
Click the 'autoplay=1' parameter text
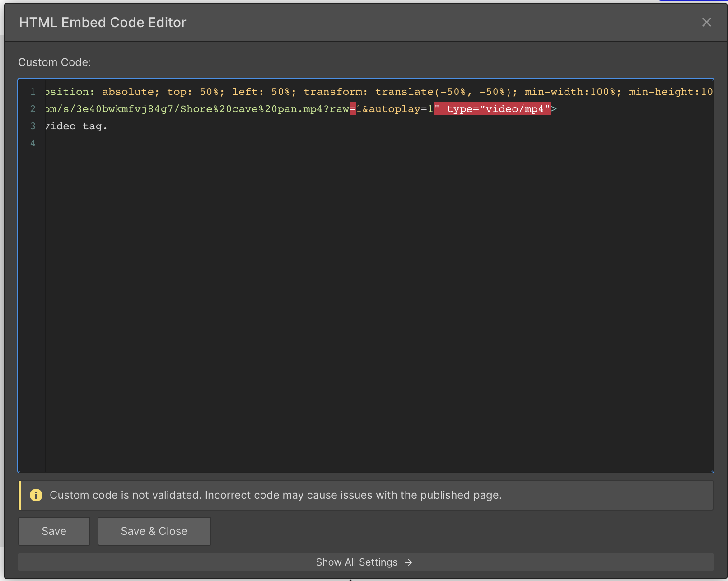click(x=401, y=109)
